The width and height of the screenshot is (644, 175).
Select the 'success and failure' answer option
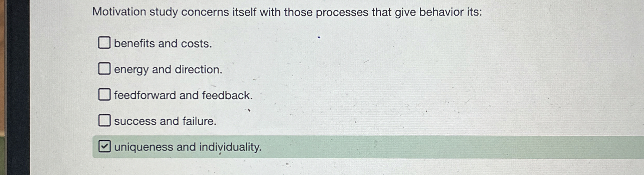tap(165, 121)
